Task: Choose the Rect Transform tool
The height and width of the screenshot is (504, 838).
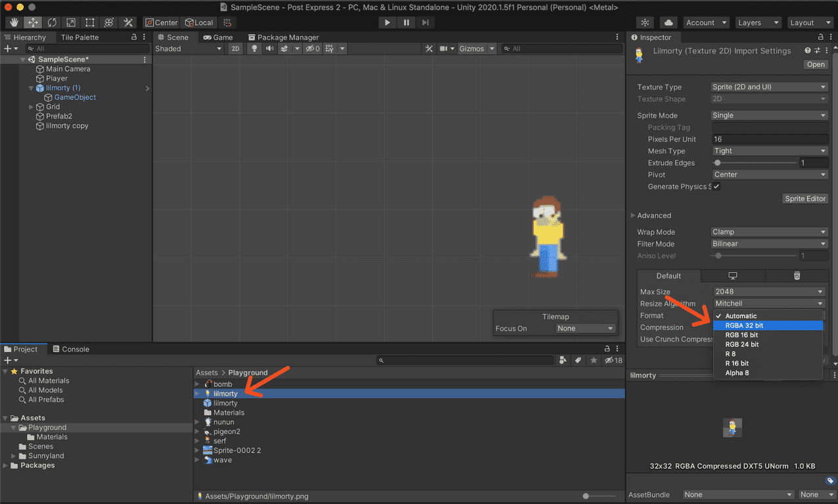Action: click(x=89, y=22)
